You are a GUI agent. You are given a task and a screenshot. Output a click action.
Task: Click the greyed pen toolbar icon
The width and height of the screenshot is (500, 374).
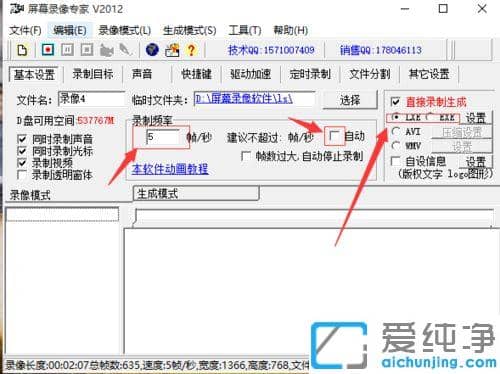pyautogui.click(x=125, y=50)
